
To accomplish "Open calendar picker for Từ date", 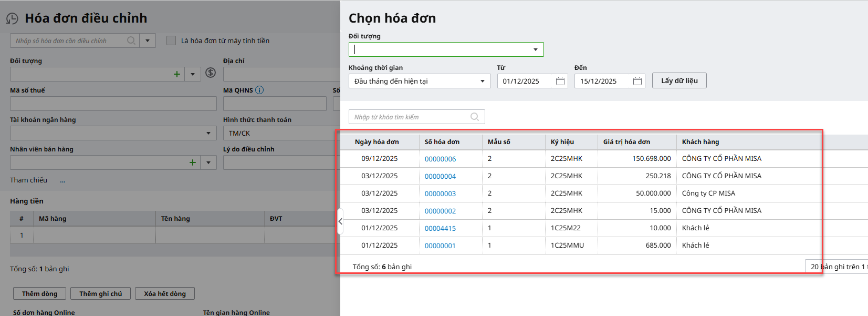I will 560,81.
